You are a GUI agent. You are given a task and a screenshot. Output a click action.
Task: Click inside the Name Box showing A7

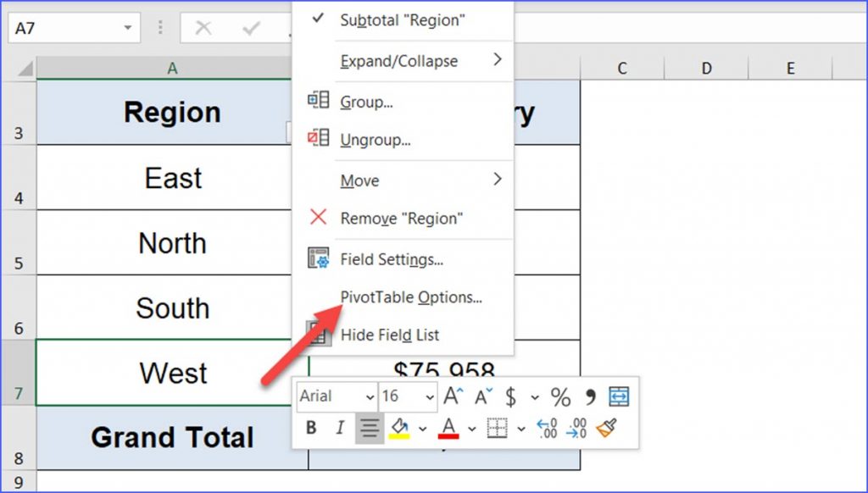point(68,26)
